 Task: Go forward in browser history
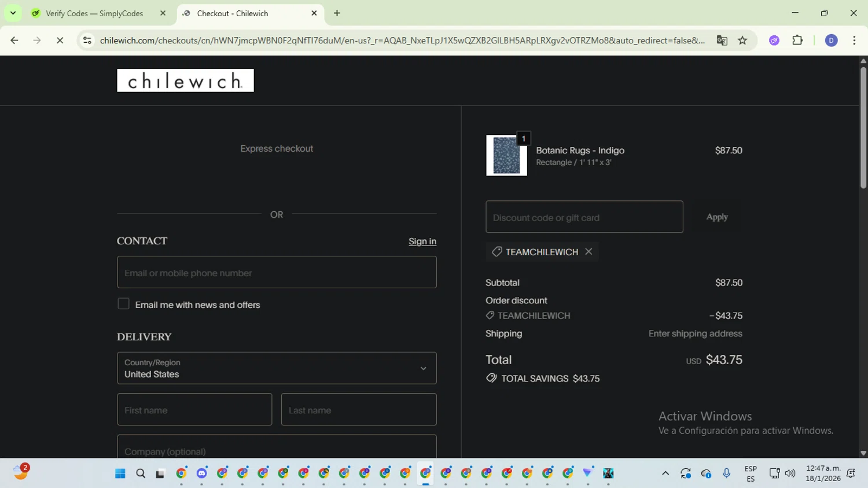tap(37, 41)
